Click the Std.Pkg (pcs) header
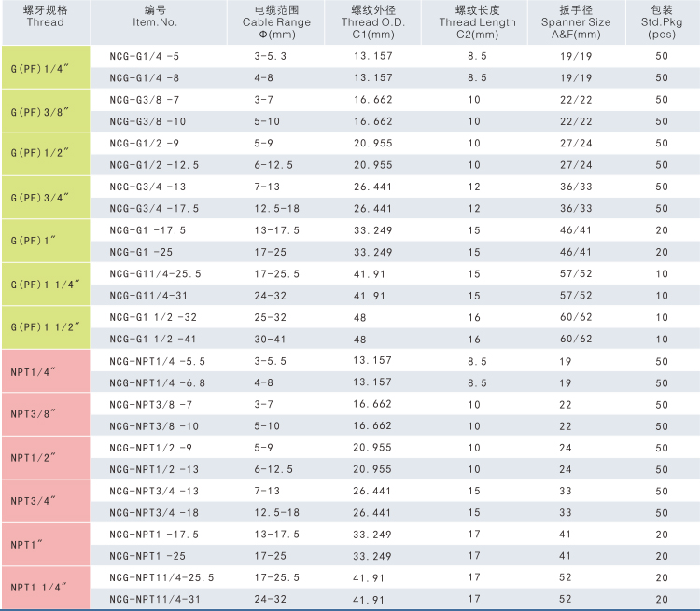 click(662, 21)
